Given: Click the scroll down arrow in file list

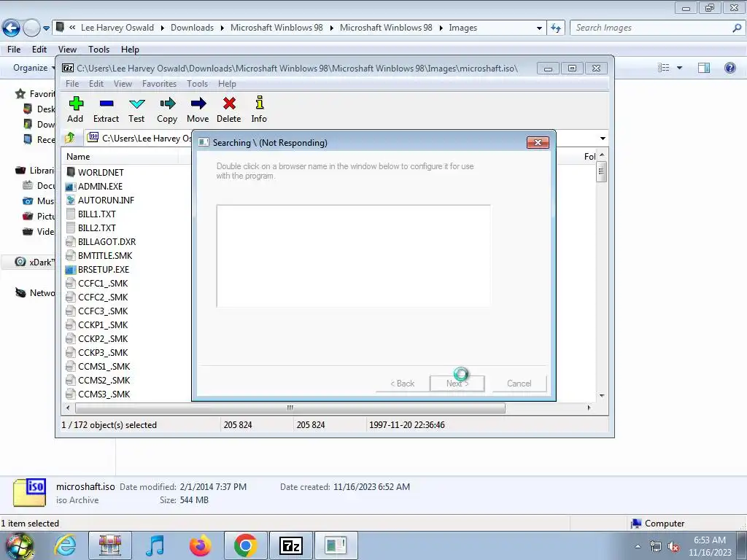Looking at the screenshot, I should [x=602, y=395].
